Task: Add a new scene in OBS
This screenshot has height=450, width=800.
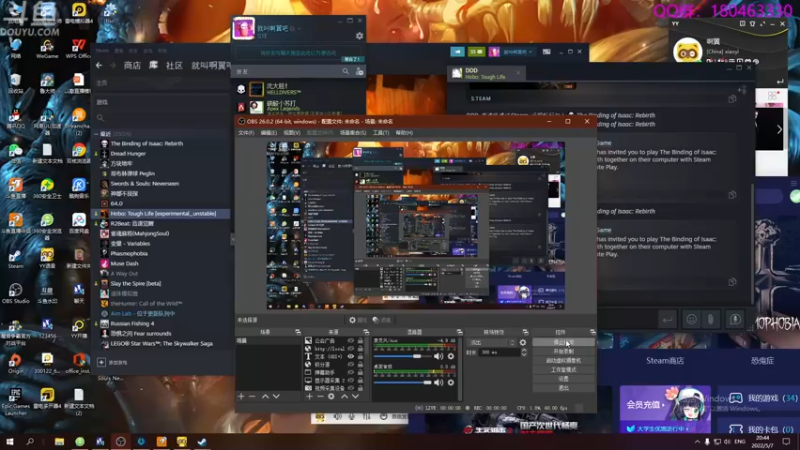Action: coord(241,396)
